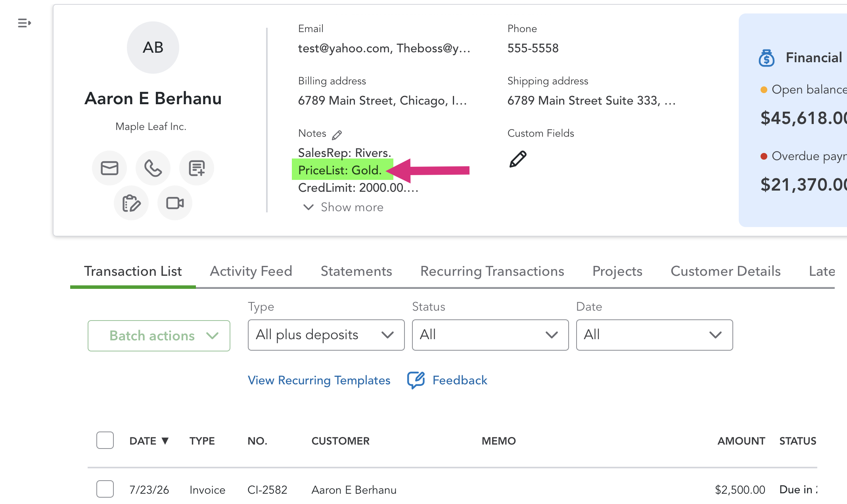Edit Notes using the small pencil icon
Viewport: 847px width, 504px height.
[x=337, y=135]
